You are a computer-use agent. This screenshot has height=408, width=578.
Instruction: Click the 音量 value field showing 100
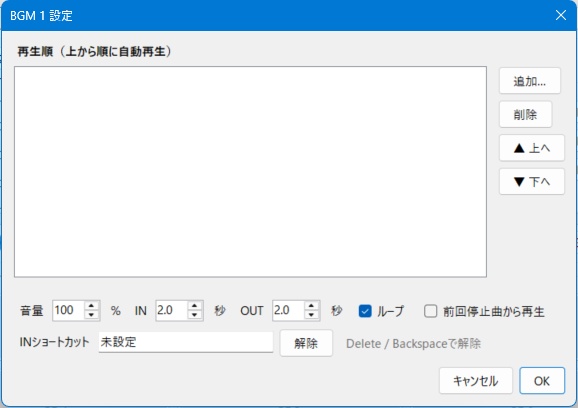[69, 310]
